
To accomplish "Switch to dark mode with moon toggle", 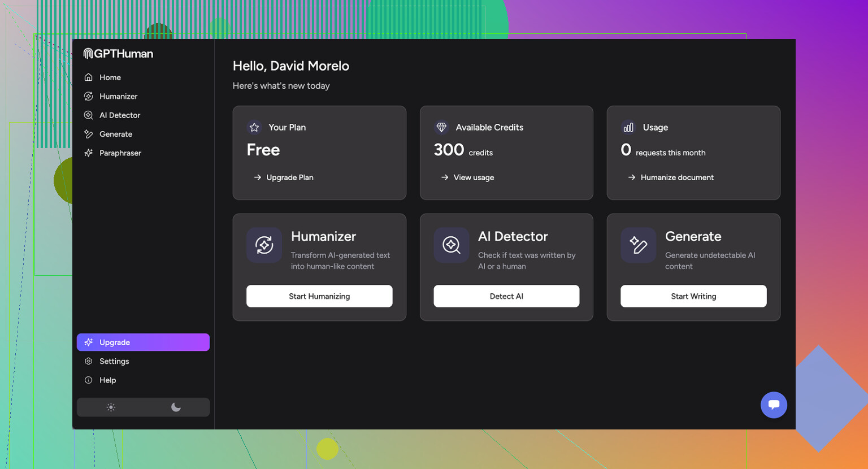I will (x=176, y=407).
